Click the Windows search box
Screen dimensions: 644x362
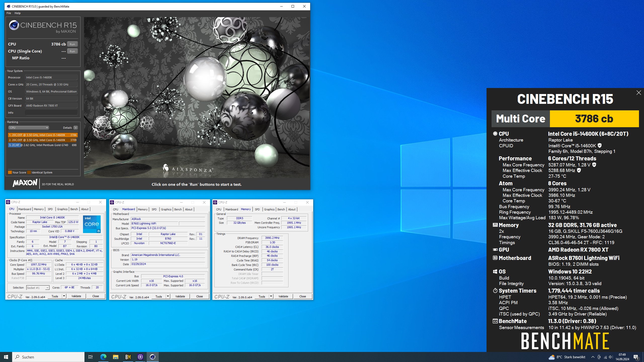click(48, 357)
